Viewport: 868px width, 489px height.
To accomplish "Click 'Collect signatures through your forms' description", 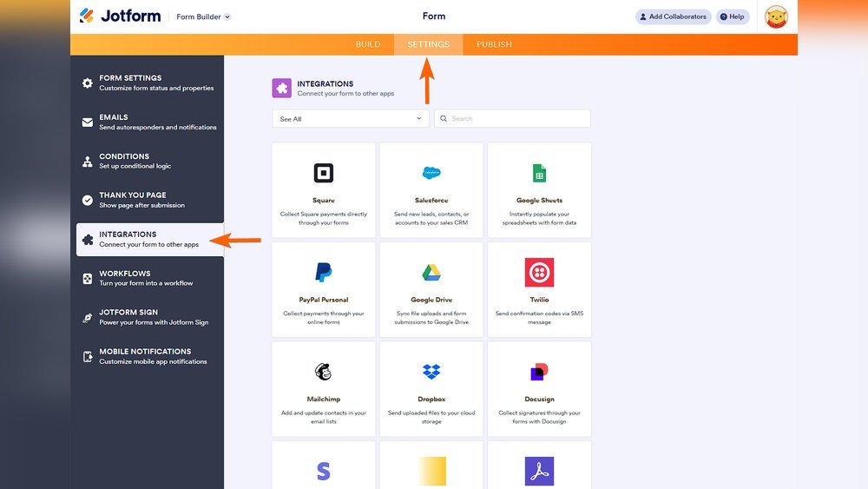I will click(x=539, y=417).
